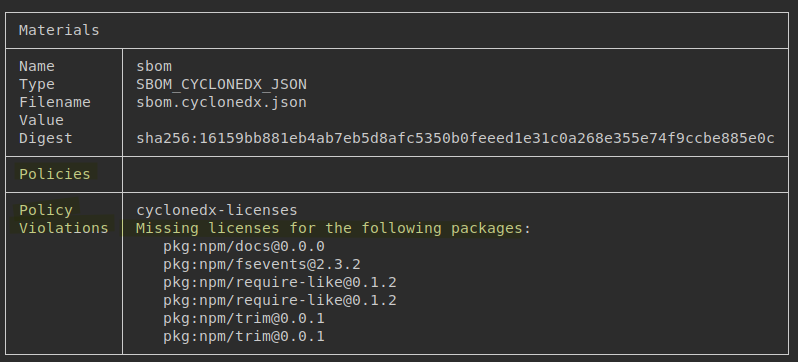This screenshot has width=798, height=362.
Task: Click the sbom.cyclonedx.json filename
Action: [221, 102]
